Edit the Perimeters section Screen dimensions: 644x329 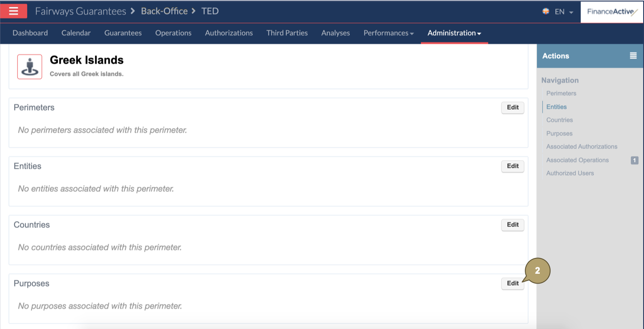pos(512,108)
